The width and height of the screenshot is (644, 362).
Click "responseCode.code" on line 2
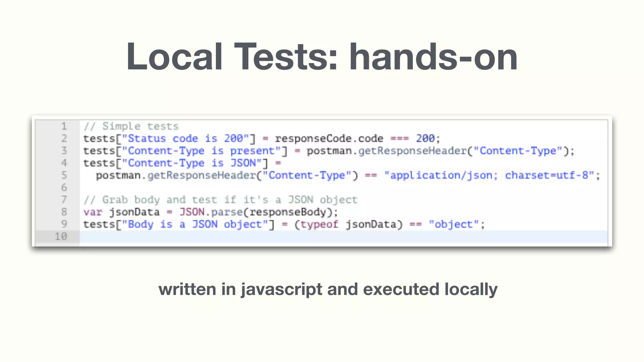tap(329, 139)
